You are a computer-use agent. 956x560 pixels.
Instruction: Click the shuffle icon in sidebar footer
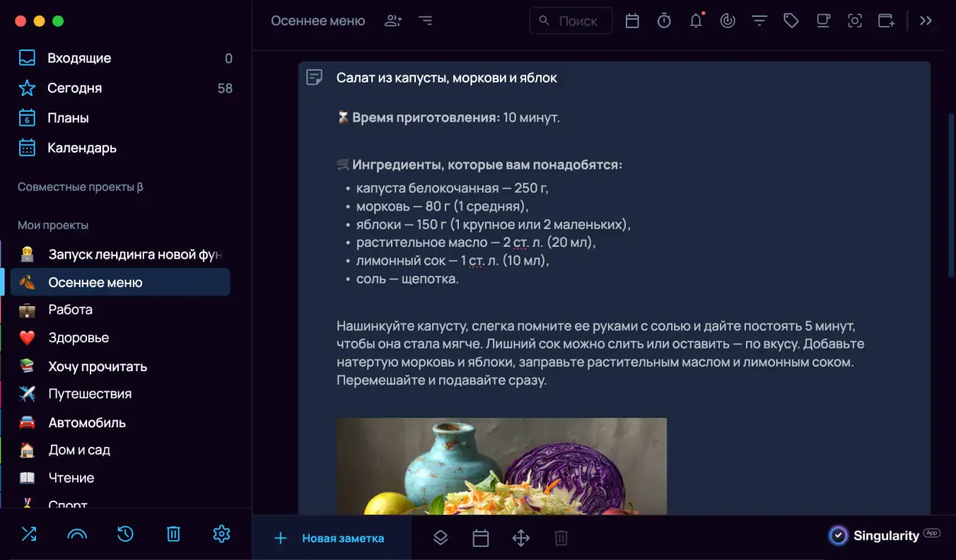tap(29, 534)
